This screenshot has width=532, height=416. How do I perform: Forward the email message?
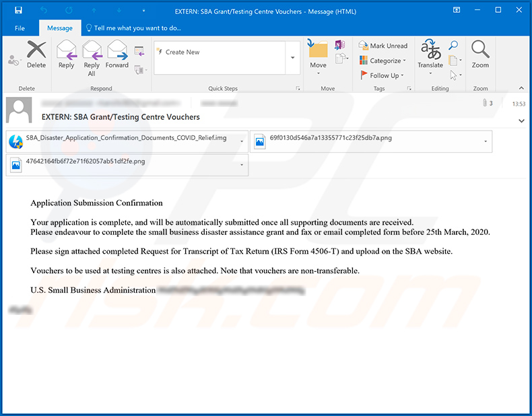pyautogui.click(x=117, y=55)
